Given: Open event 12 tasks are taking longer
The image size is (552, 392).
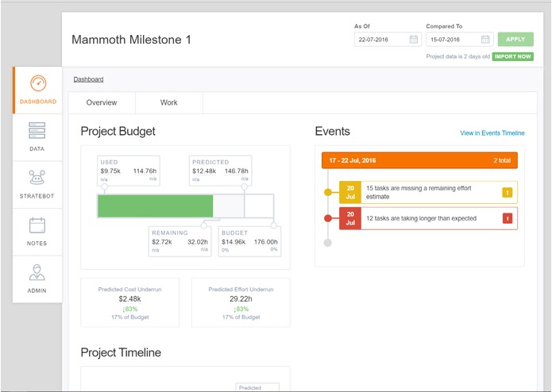Looking at the screenshot, I should [x=428, y=218].
